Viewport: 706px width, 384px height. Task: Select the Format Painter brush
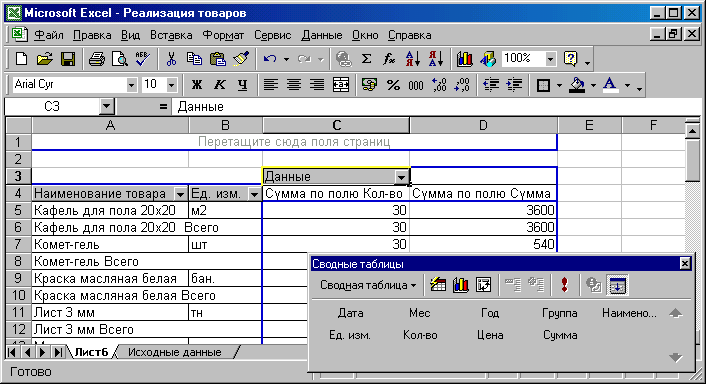pos(241,59)
